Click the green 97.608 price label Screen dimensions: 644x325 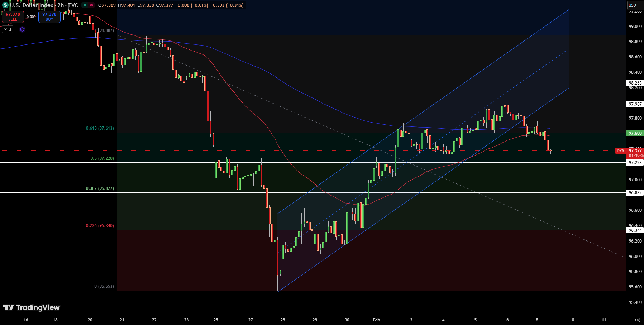point(635,133)
